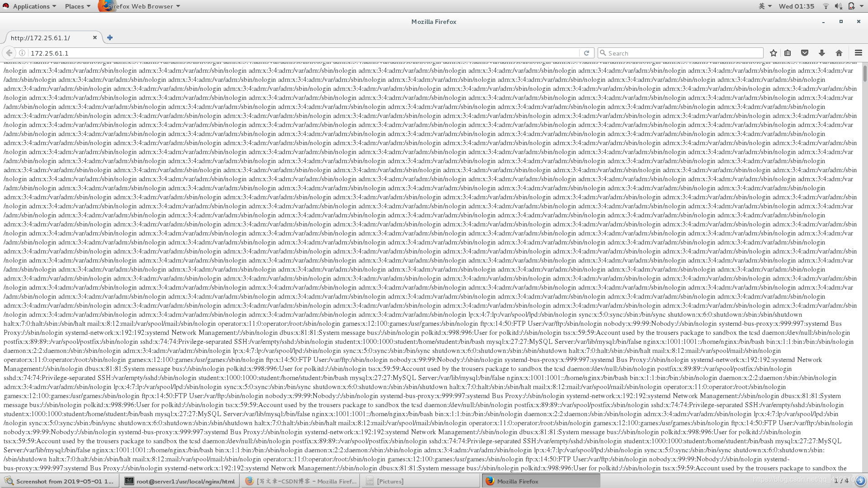Click the bookmark star icon
Viewport: 868px width, 488px height.
pyautogui.click(x=774, y=53)
